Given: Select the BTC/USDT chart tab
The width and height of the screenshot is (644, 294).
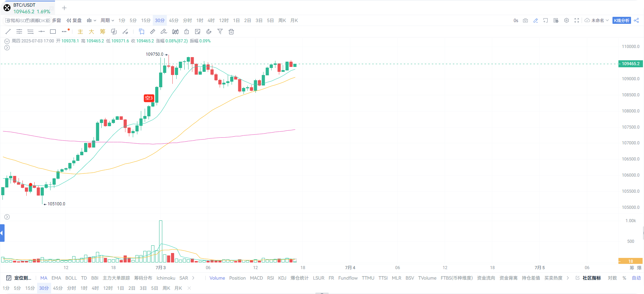Looking at the screenshot, I should pyautogui.click(x=28, y=8).
